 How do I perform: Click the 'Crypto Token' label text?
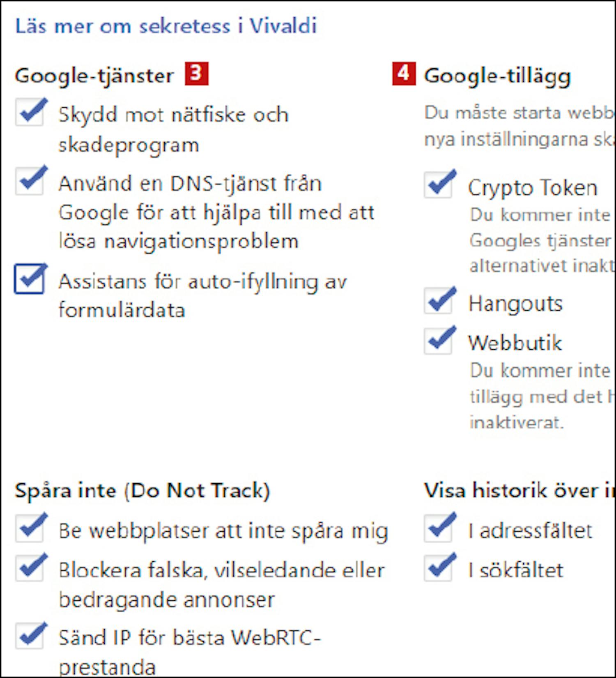coord(533,188)
